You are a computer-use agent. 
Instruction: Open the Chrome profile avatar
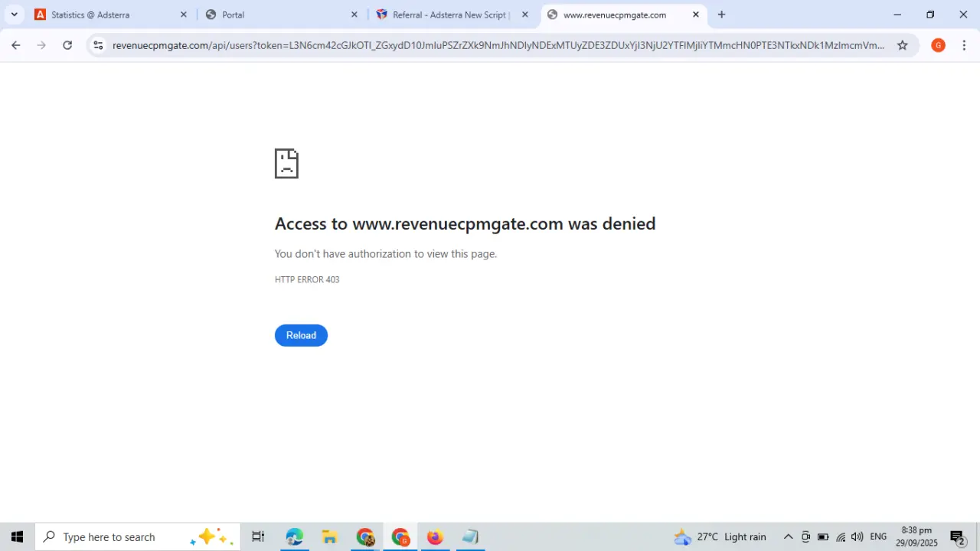(x=938, y=45)
